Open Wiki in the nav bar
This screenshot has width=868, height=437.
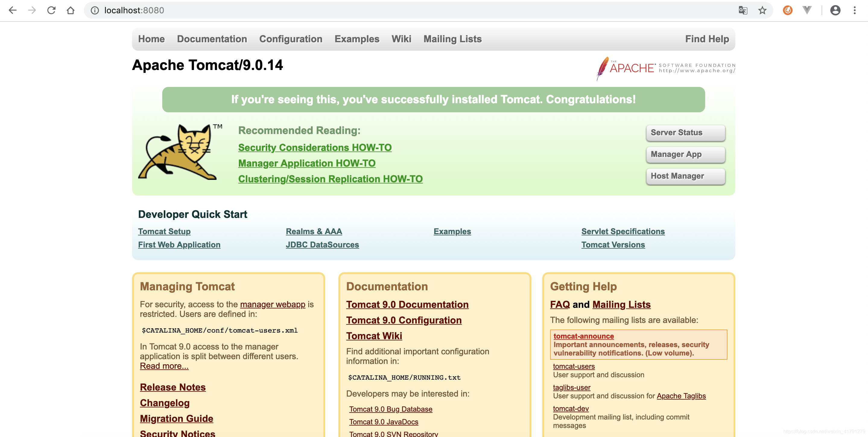tap(401, 39)
